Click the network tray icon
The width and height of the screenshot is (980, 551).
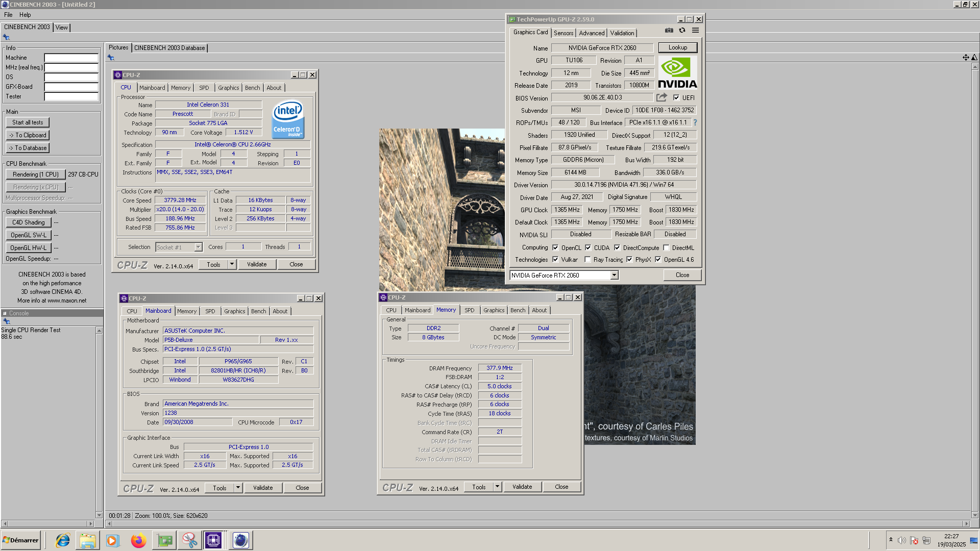coord(926,540)
